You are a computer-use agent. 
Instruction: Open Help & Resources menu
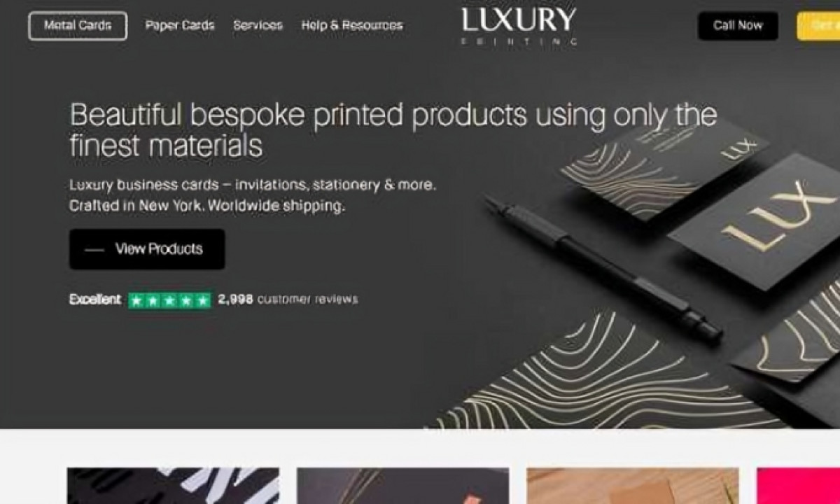pyautogui.click(x=352, y=26)
